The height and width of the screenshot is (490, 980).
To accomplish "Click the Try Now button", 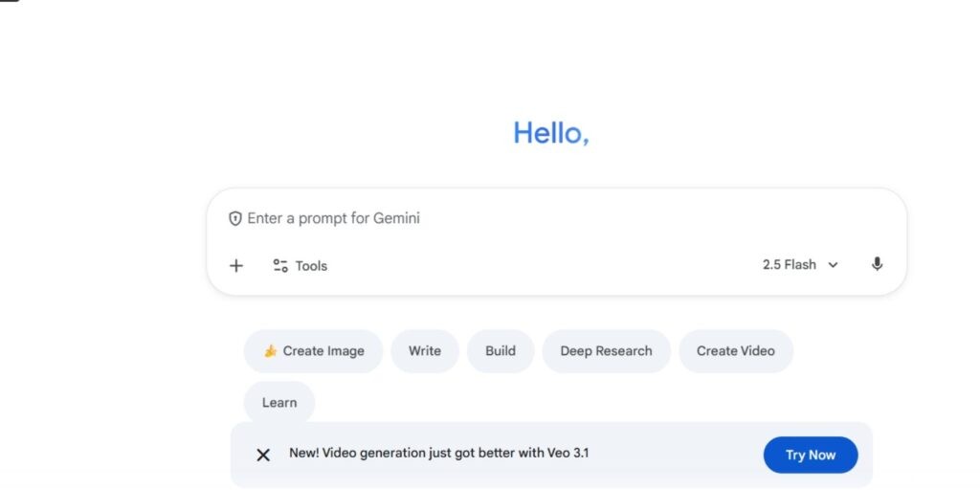I will pos(811,455).
